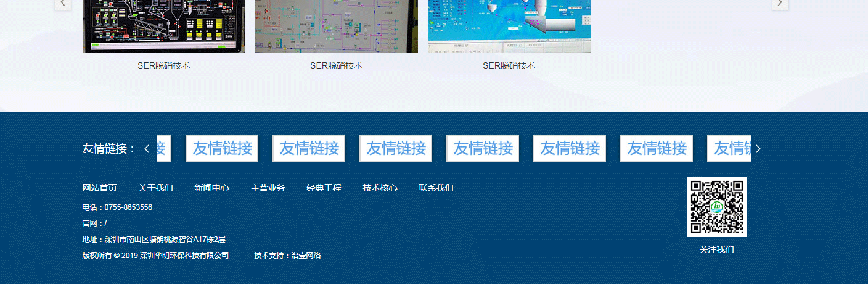Click the previous arrow of the image carousel
Viewport: 868px width, 284px height.
[x=63, y=4]
